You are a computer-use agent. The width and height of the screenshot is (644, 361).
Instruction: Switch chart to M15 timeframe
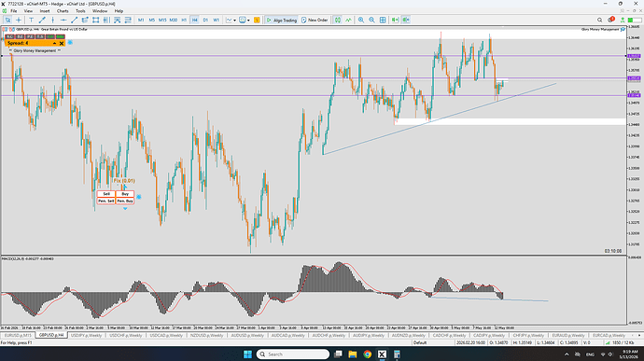point(162,20)
